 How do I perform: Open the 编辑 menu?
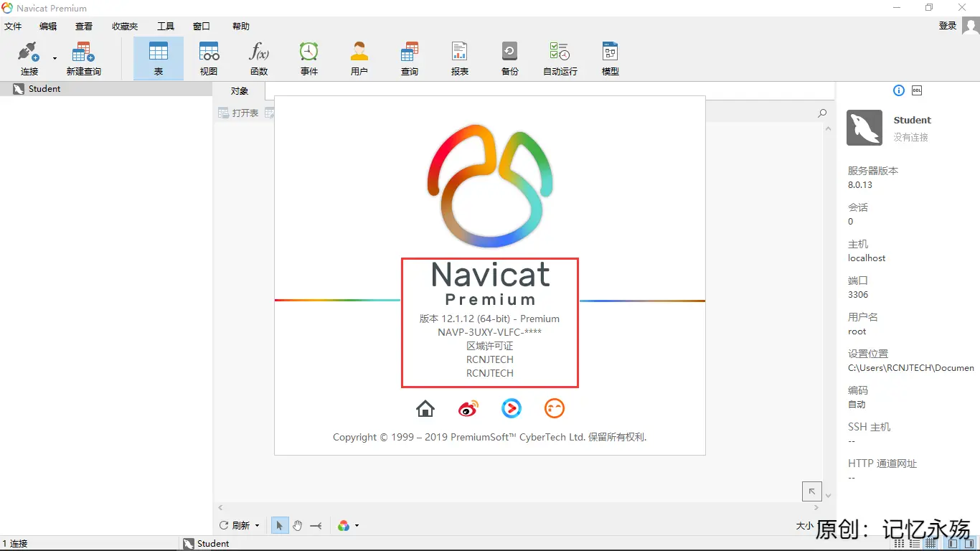pyautogui.click(x=48, y=27)
